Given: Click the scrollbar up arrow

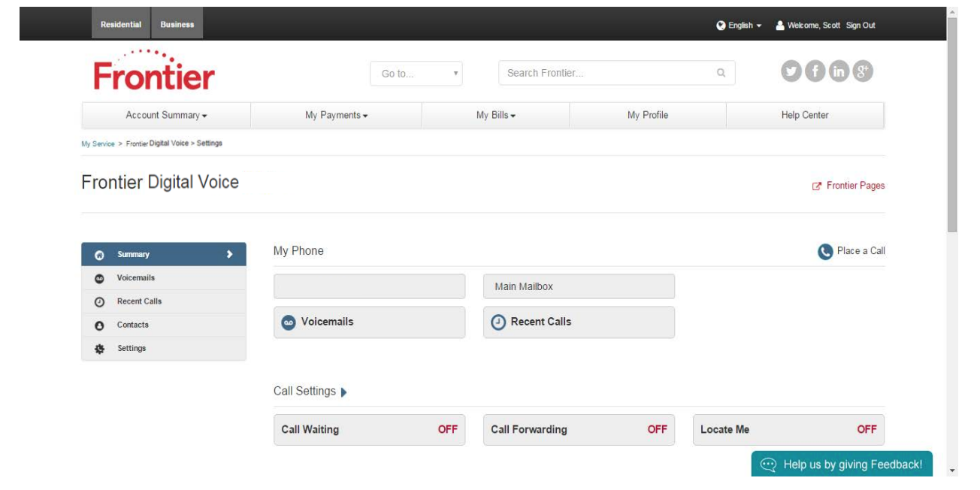Looking at the screenshot, I should tap(952, 12).
